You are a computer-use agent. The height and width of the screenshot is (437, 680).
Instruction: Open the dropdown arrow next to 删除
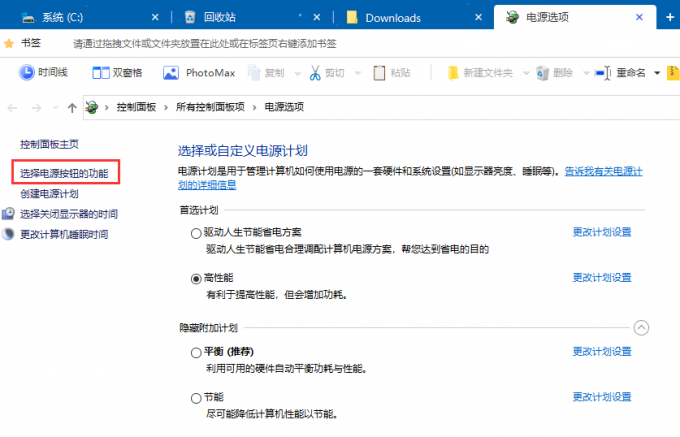[586, 73]
